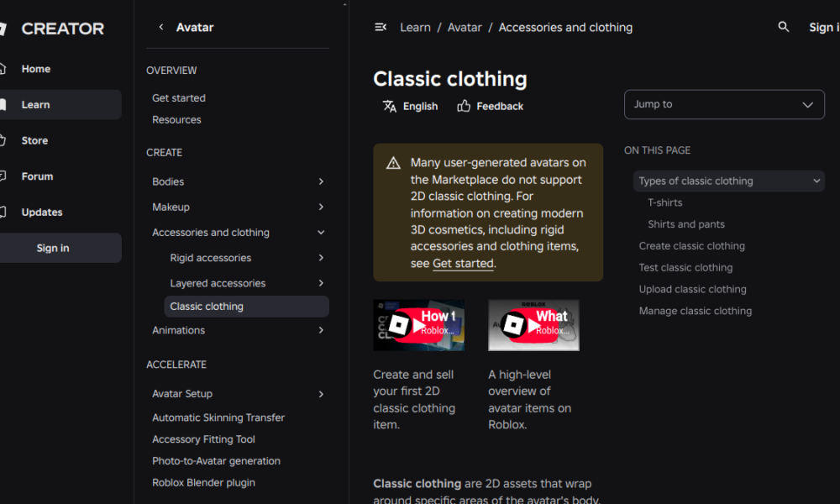Click Sign in at top right
This screenshot has height=504, width=840.
(824, 28)
